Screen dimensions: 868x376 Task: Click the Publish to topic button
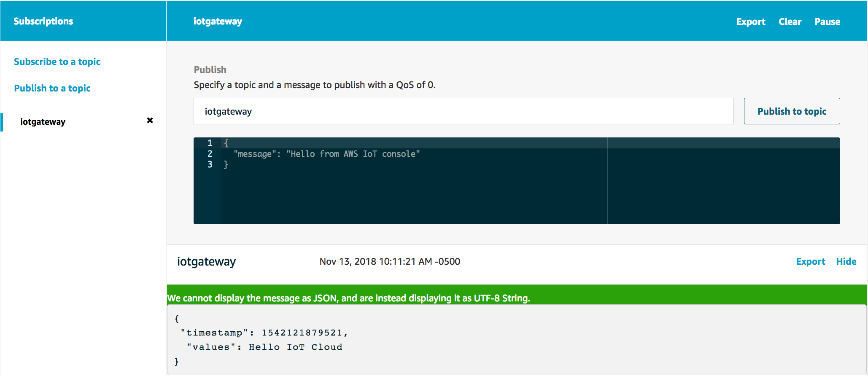point(792,111)
